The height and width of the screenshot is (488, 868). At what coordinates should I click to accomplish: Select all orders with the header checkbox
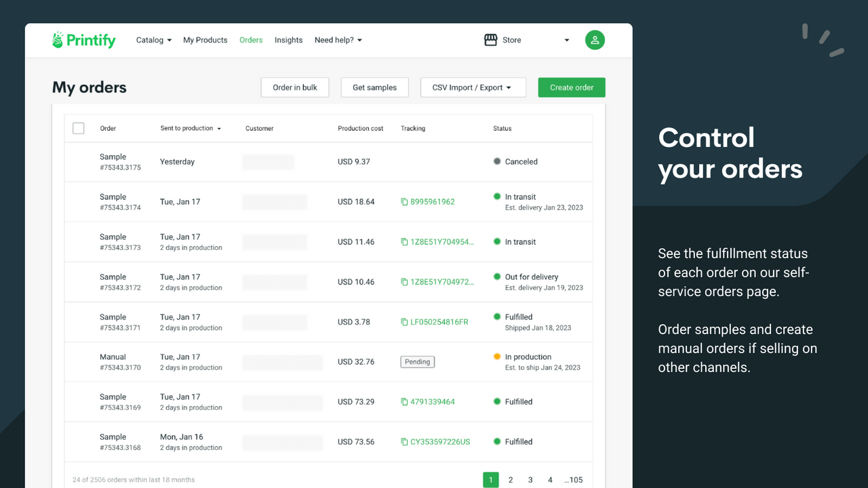point(78,128)
